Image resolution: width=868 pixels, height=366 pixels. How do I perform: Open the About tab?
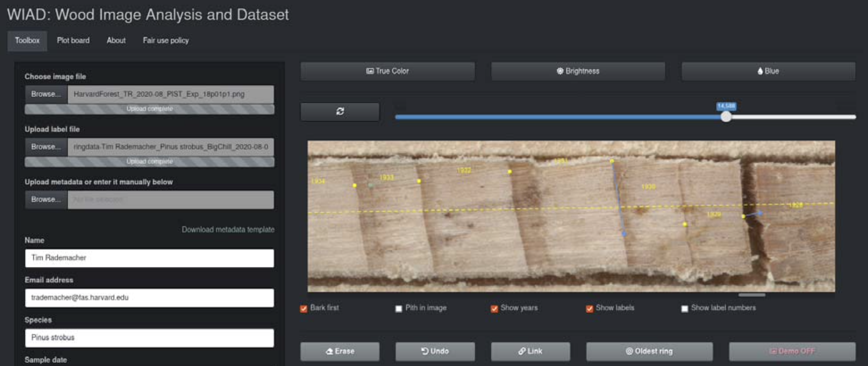(x=116, y=41)
